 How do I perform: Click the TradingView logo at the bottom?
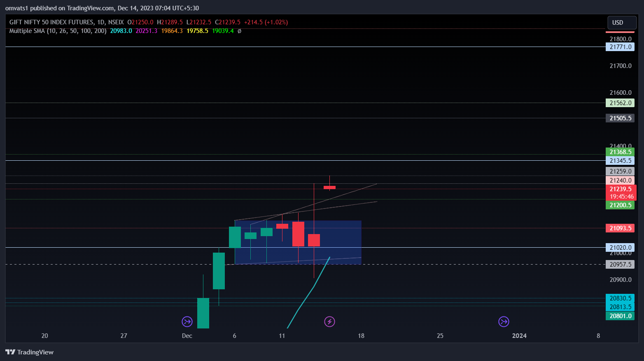coord(29,352)
